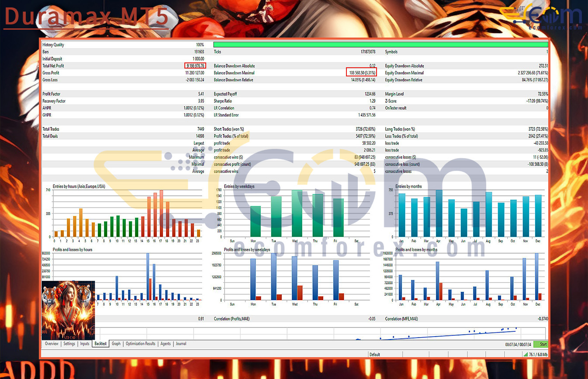
Task: Open the Overview tab
Action: coord(52,344)
